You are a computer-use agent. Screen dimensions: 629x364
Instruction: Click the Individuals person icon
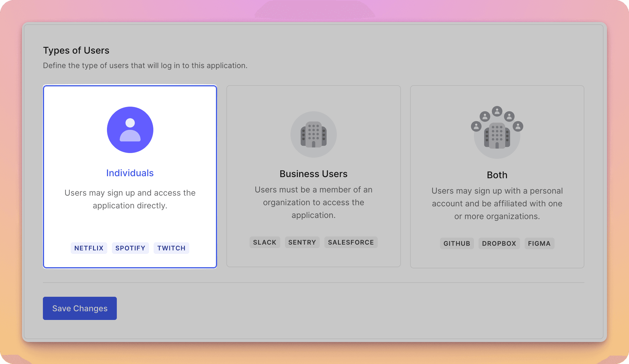(x=130, y=130)
